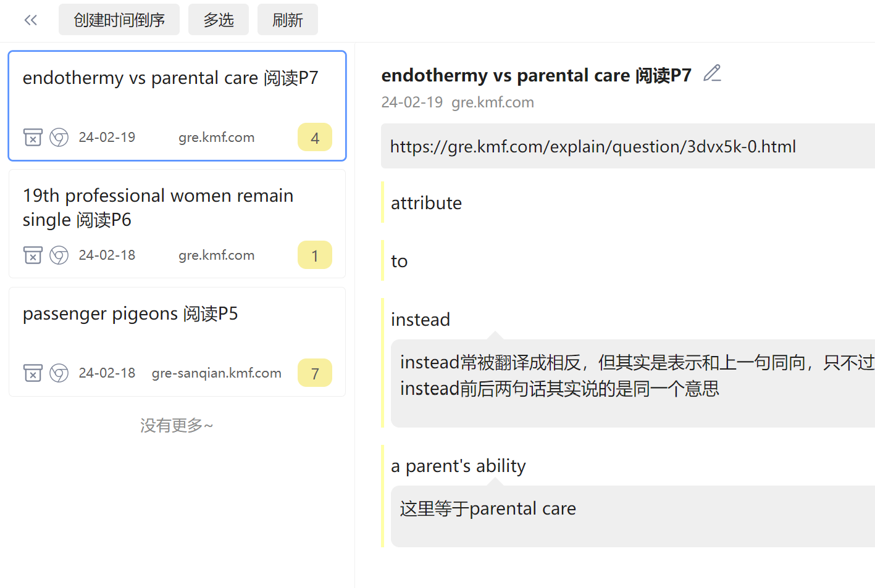Select the endothermy vs parental care note
This screenshot has width=875, height=588.
tap(177, 106)
